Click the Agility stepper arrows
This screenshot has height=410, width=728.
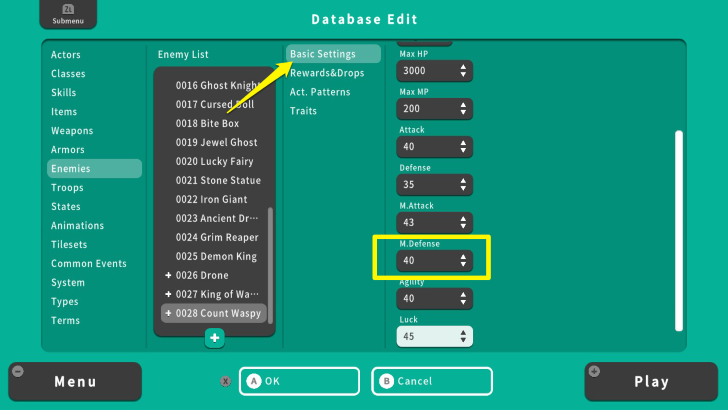click(x=463, y=299)
